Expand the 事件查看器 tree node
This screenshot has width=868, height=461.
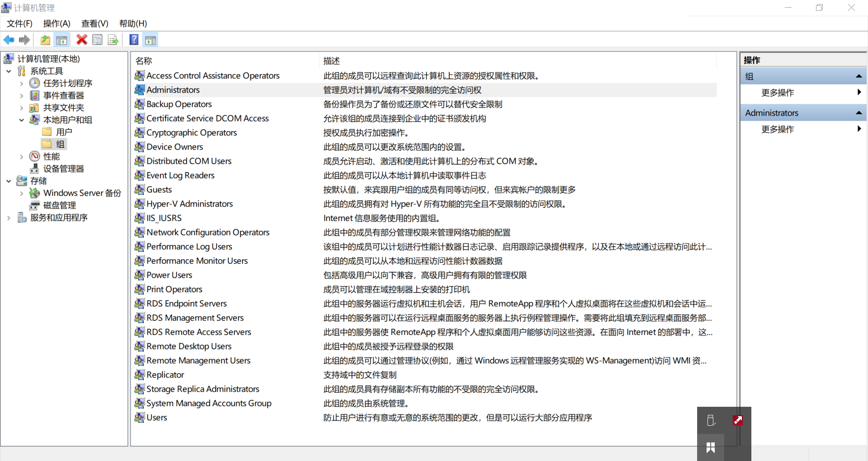click(21, 95)
